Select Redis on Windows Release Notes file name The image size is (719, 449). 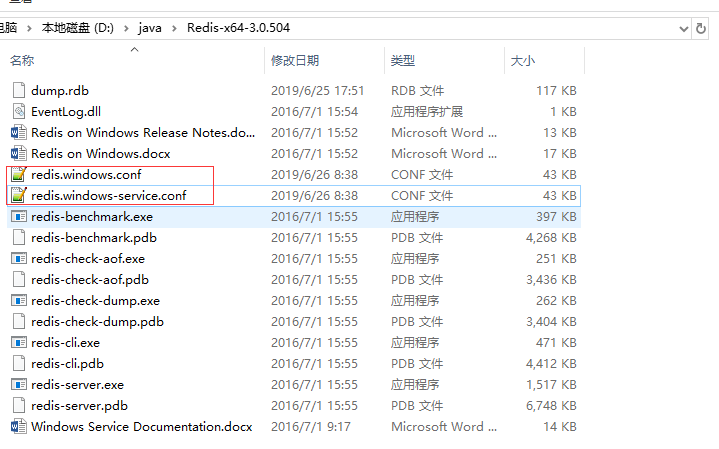click(x=143, y=133)
